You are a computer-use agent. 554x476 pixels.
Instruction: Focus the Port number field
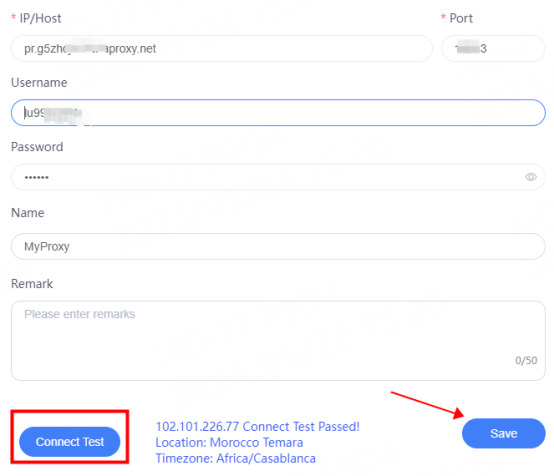click(x=493, y=48)
